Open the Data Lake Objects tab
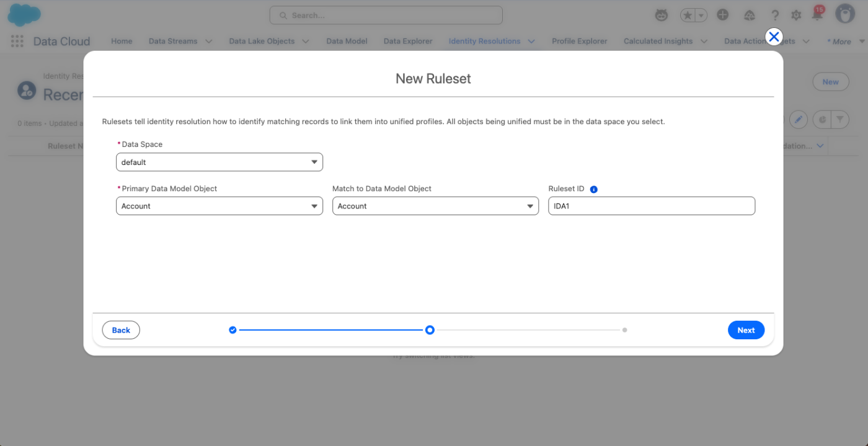Image resolution: width=868 pixels, height=446 pixels. pyautogui.click(x=262, y=41)
